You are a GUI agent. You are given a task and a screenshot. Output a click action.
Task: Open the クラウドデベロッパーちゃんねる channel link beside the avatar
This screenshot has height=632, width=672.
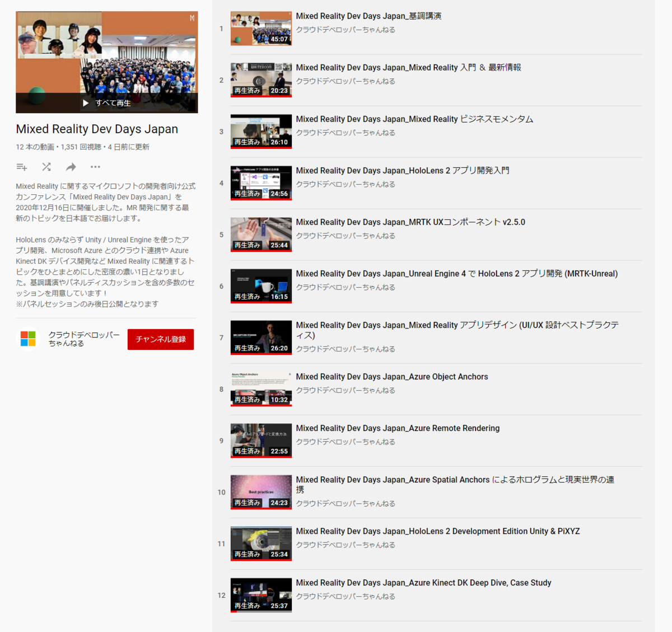pyautogui.click(x=84, y=339)
